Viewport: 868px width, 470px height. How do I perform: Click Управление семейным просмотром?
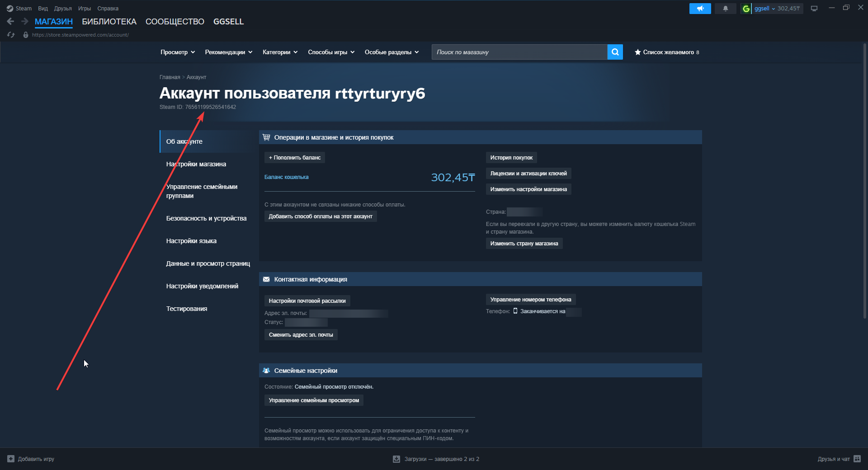click(314, 400)
